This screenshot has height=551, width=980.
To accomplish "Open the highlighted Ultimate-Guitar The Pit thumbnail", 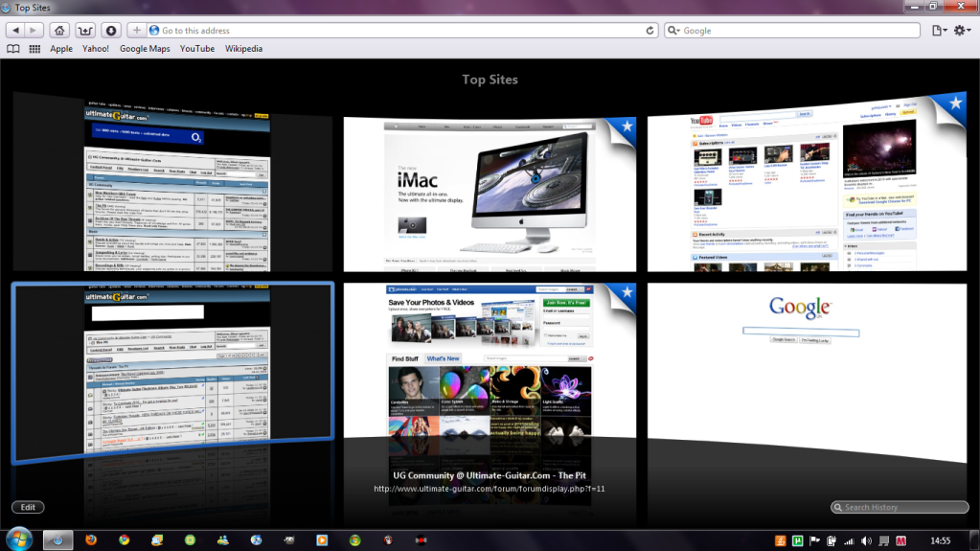I will [x=172, y=372].
